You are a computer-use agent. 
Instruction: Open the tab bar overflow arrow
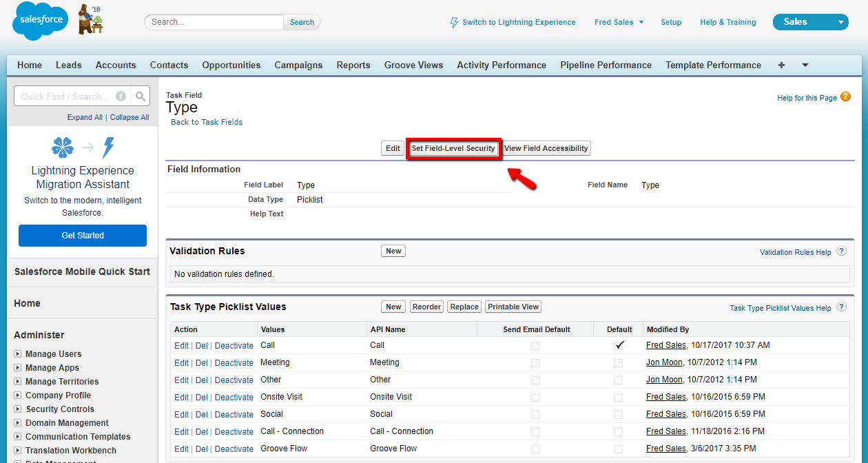click(x=805, y=65)
